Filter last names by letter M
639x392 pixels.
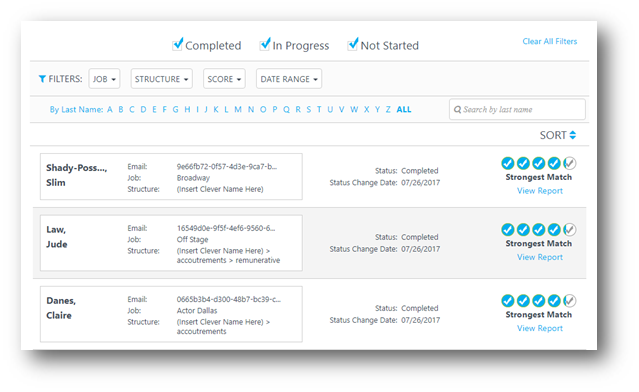pos(238,109)
